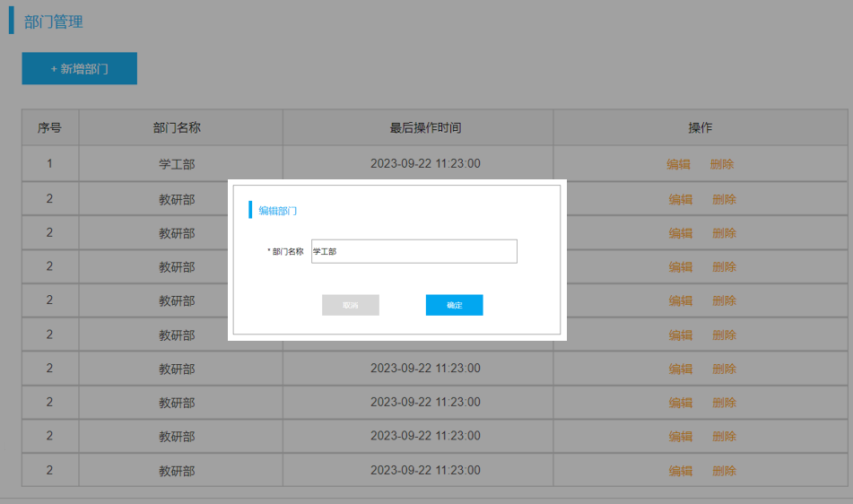
Task: Click the 最后操作时间 column header
Action: (x=425, y=128)
